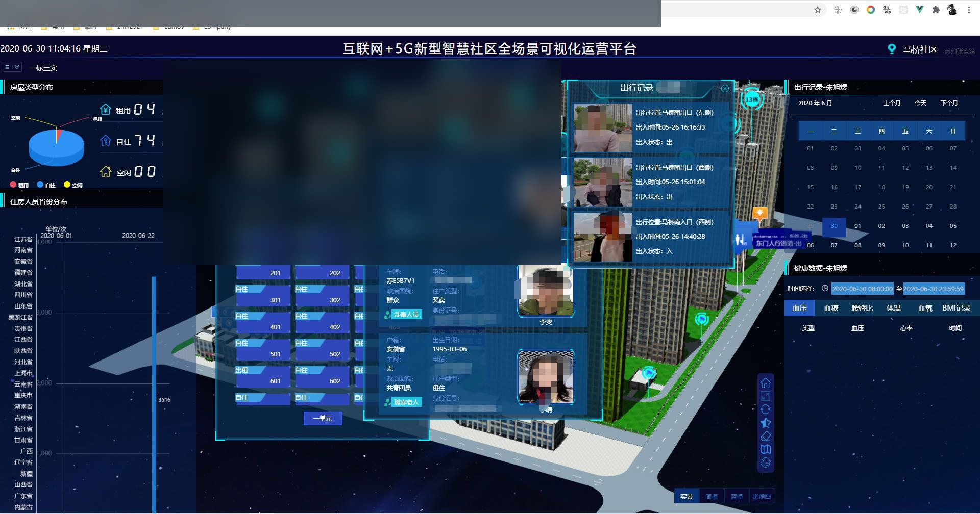Bookmark this page with the star icon
The width and height of the screenshot is (980, 514).
tap(818, 10)
